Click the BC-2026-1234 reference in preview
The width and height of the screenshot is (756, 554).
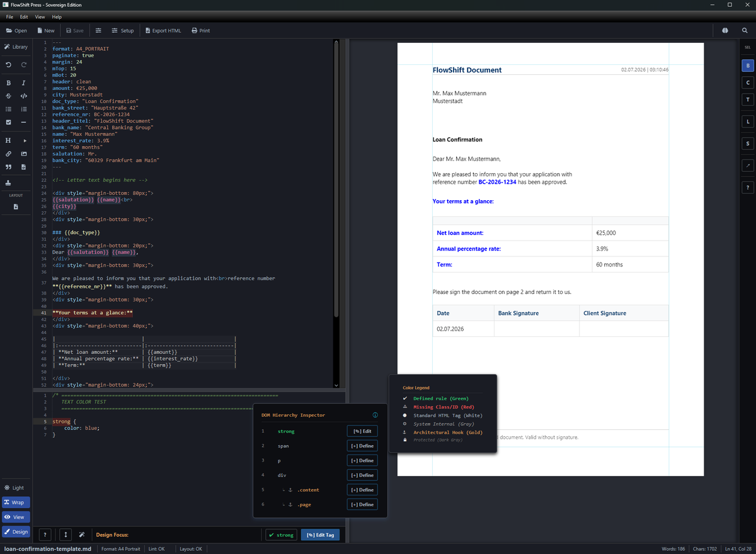coord(497,182)
